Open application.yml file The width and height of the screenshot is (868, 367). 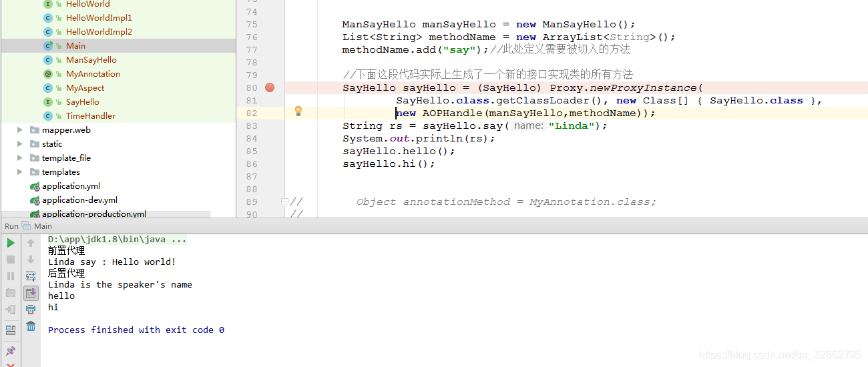71,186
